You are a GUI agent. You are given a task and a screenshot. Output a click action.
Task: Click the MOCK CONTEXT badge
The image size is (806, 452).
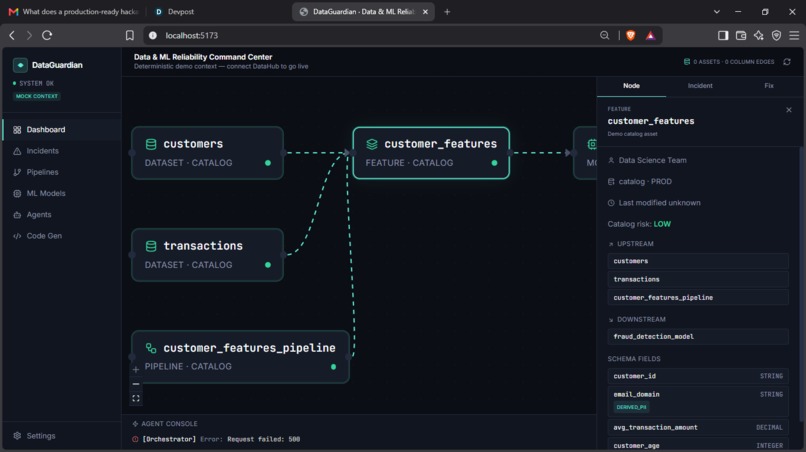[x=37, y=96]
